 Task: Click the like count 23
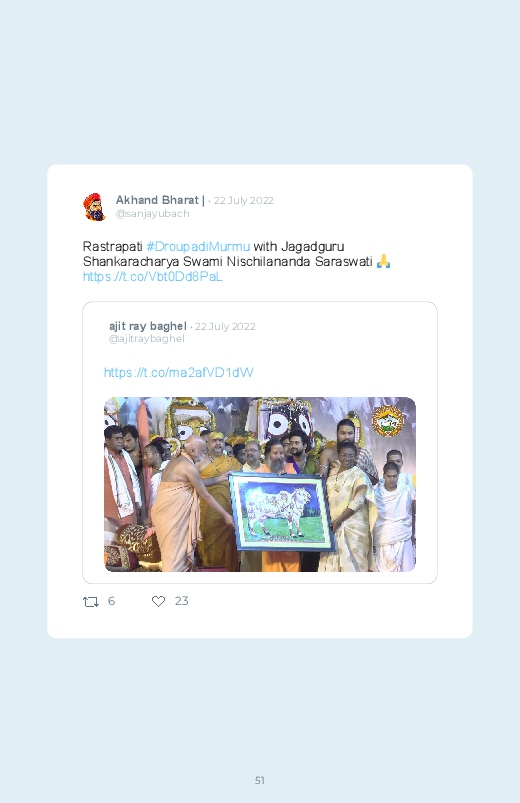(x=181, y=601)
